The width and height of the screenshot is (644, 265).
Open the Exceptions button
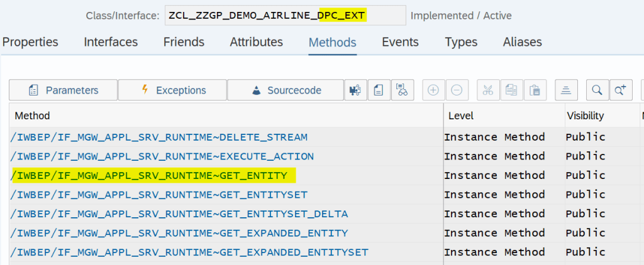coord(172,90)
